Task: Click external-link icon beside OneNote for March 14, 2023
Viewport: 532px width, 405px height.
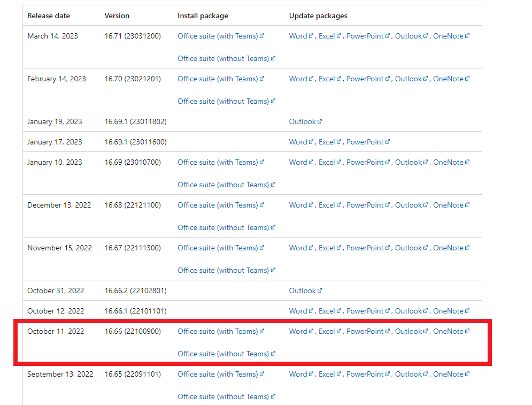Action: 467,36
